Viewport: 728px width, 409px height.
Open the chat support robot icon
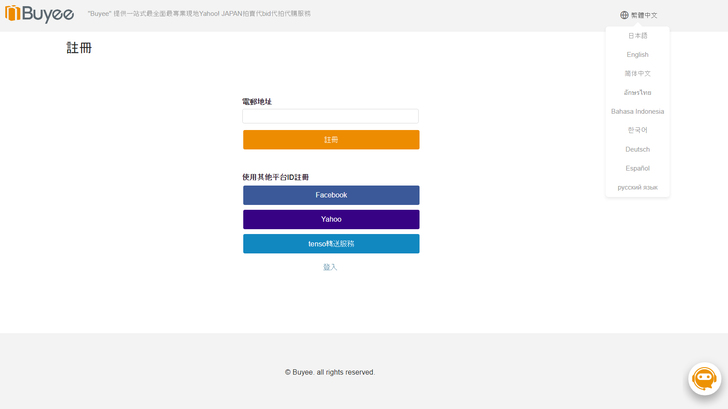coord(704,379)
